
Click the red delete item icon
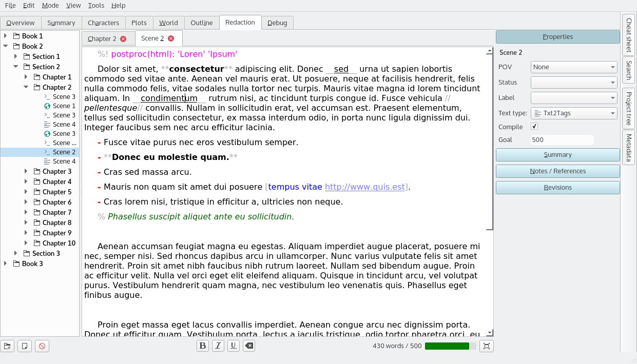pyautogui.click(x=42, y=346)
